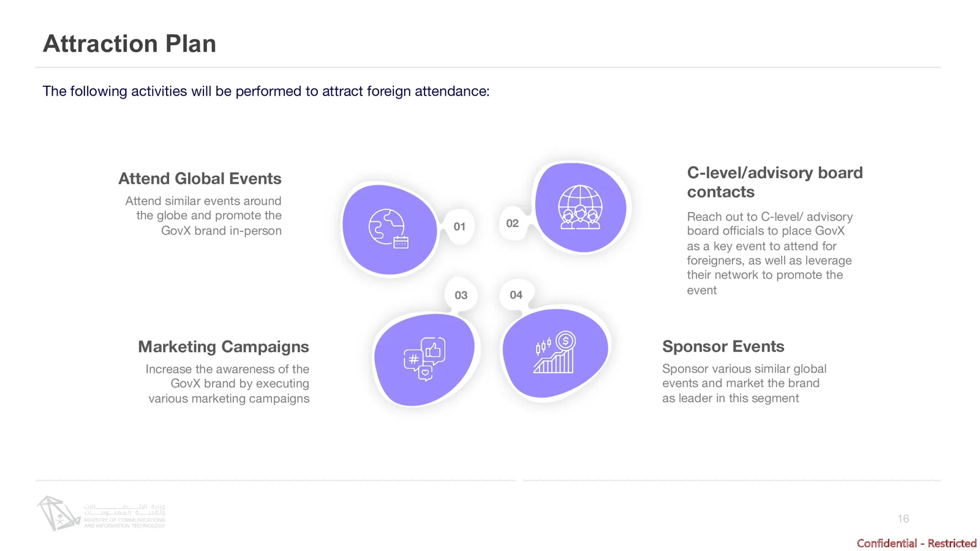Click the Marketing Campaigns description paragraph
980x551 pixels.
tap(227, 384)
